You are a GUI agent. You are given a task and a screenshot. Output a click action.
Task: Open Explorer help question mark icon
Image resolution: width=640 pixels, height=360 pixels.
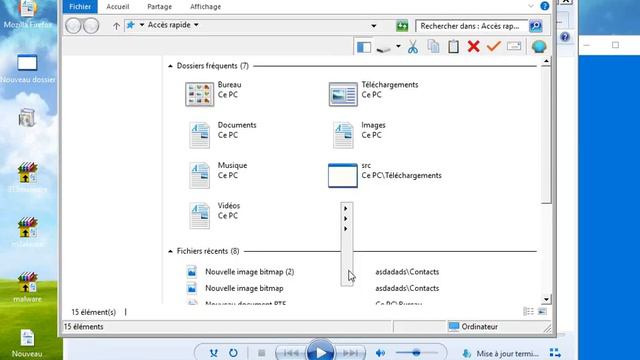pyautogui.click(x=544, y=6)
